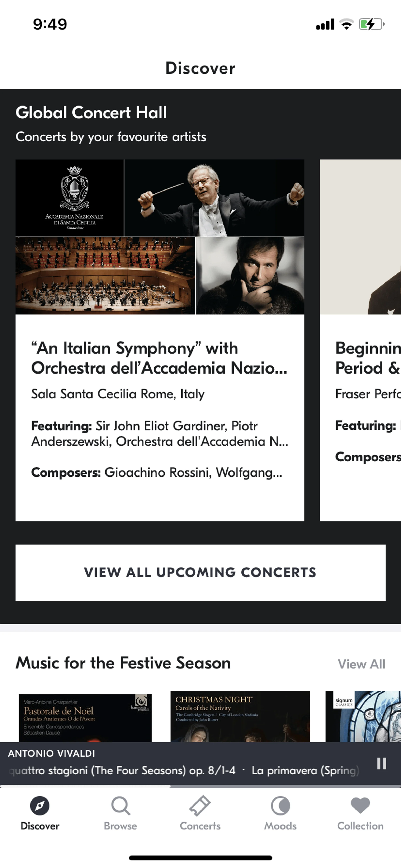This screenshot has width=401, height=868.
Task: Tap the cellular signal strength icon
Action: [x=325, y=24]
